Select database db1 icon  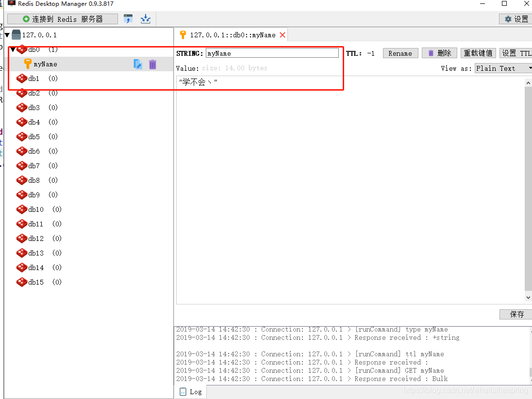[x=22, y=79]
